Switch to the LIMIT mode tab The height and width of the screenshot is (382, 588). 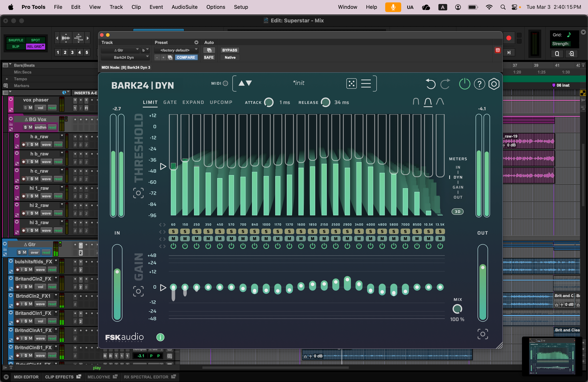[150, 102]
